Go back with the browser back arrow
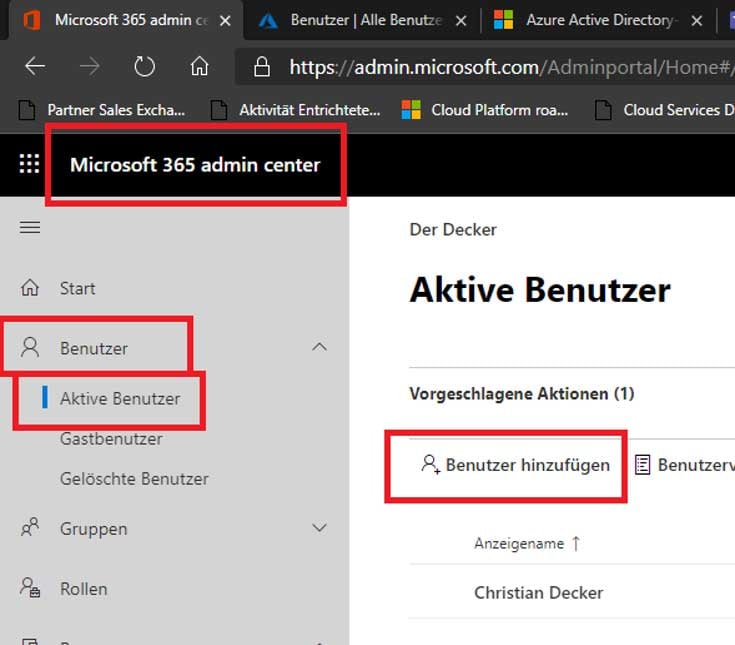The width and height of the screenshot is (735, 645). [35, 66]
